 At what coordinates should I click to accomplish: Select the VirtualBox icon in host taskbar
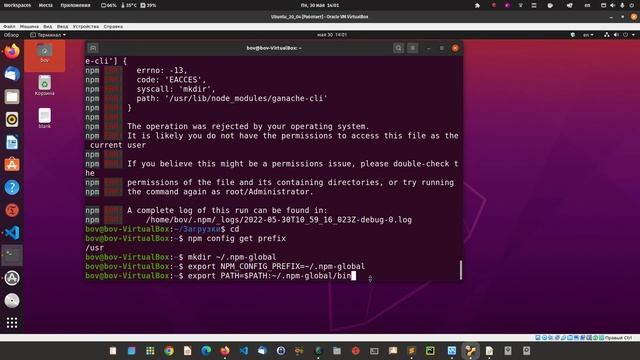point(452,351)
